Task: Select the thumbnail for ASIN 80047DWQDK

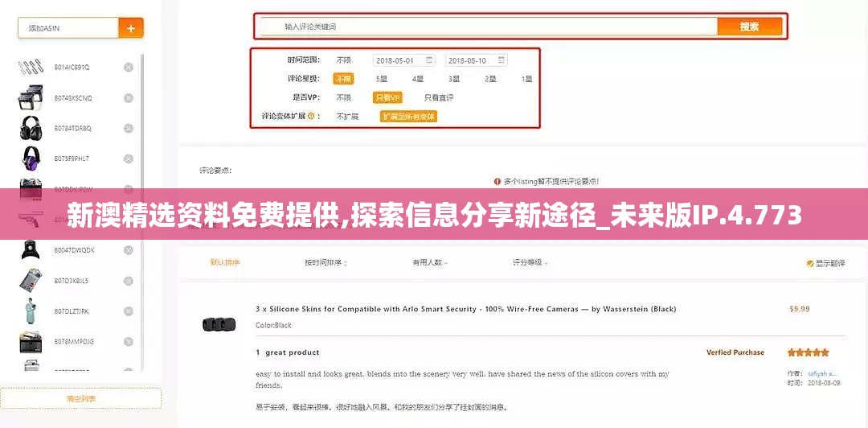Action: click(31, 250)
